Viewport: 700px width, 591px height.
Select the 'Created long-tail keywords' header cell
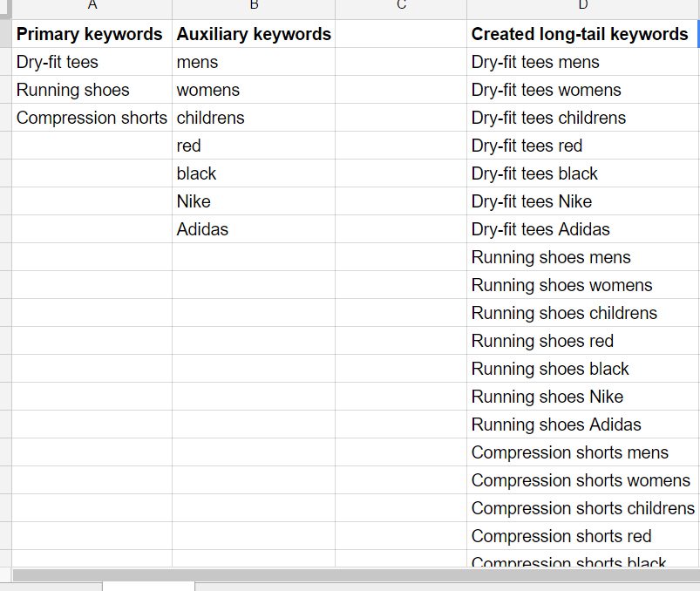[x=582, y=34]
